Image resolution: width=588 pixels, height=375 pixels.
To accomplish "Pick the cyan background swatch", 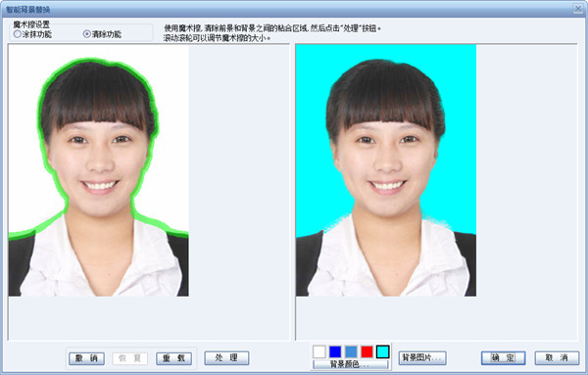I will (383, 352).
